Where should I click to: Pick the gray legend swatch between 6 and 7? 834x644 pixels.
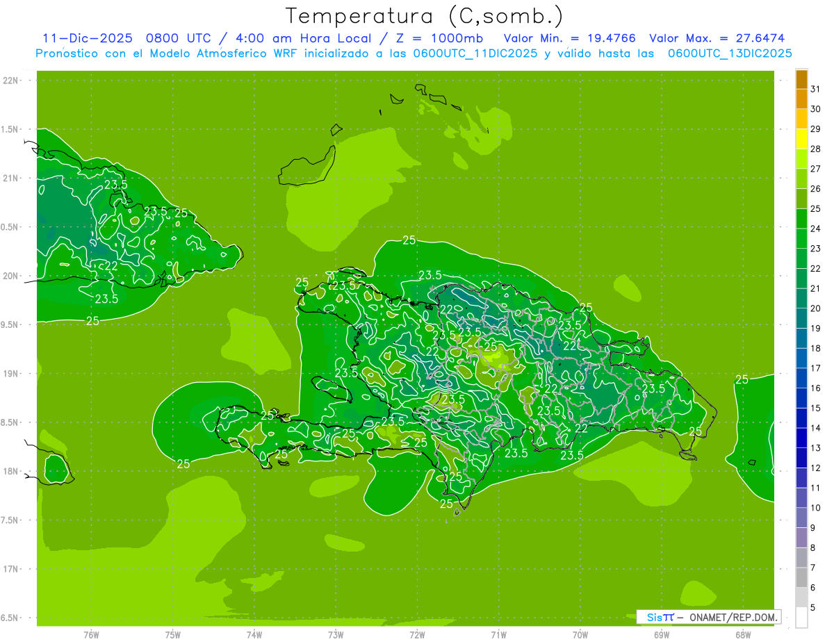point(801,578)
